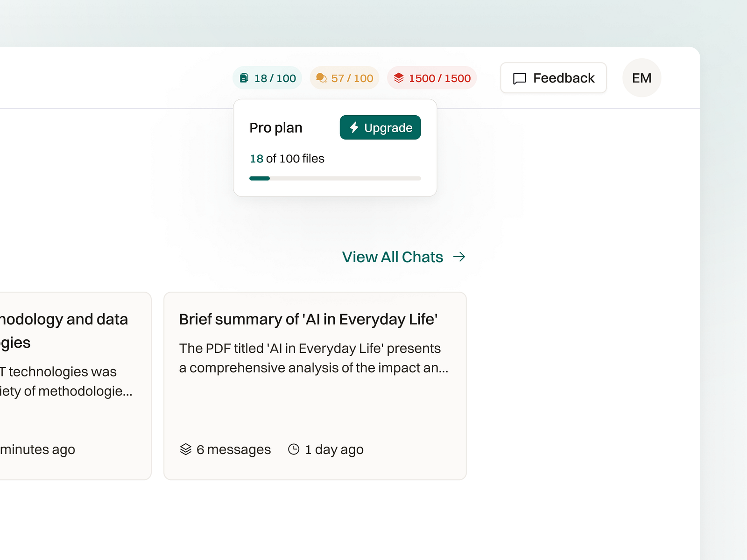Screen dimensions: 747x560
Task: Click the lightning bolt icon on Upgrade button
Action: [x=353, y=127]
